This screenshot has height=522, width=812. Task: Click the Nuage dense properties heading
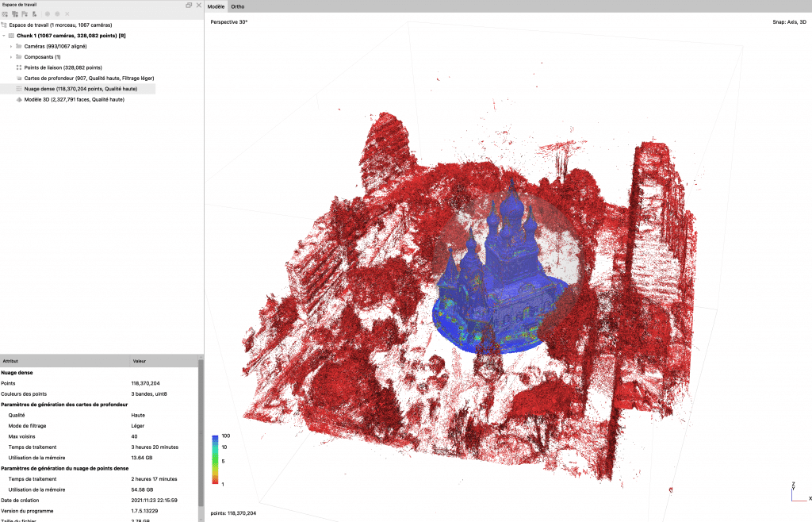(17, 372)
